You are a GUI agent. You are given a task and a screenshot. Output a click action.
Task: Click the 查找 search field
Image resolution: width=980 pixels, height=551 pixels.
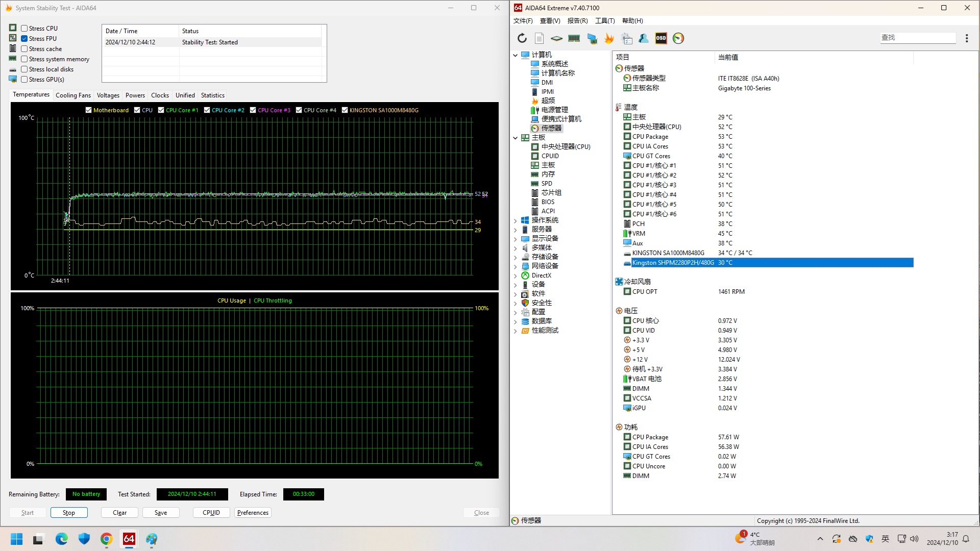(x=918, y=38)
